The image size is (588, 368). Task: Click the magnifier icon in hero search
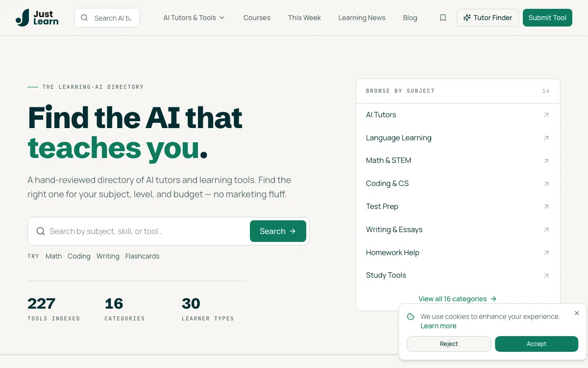pyautogui.click(x=41, y=231)
